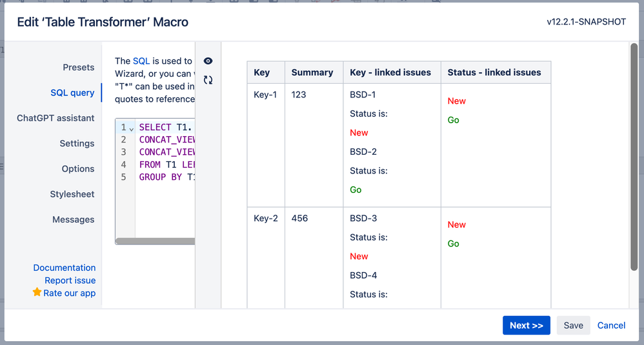The image size is (644, 345).
Task: Click the refresh preview arrows icon
Action: click(208, 80)
